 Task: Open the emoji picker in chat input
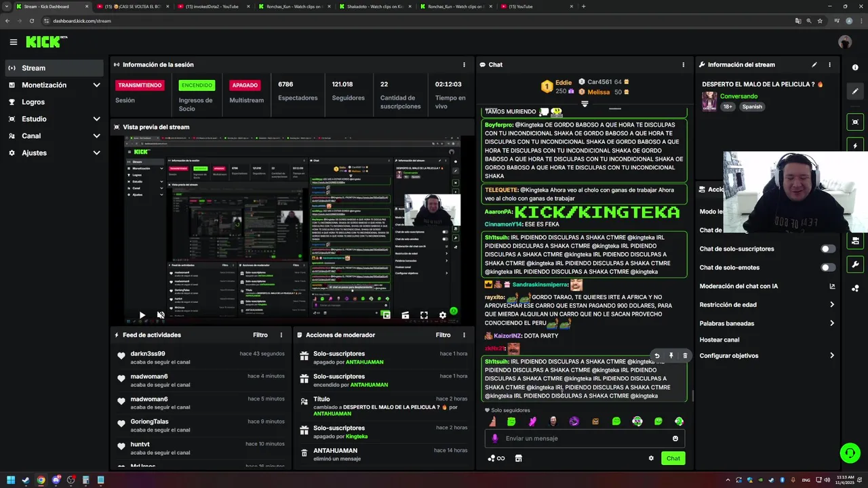click(x=675, y=439)
